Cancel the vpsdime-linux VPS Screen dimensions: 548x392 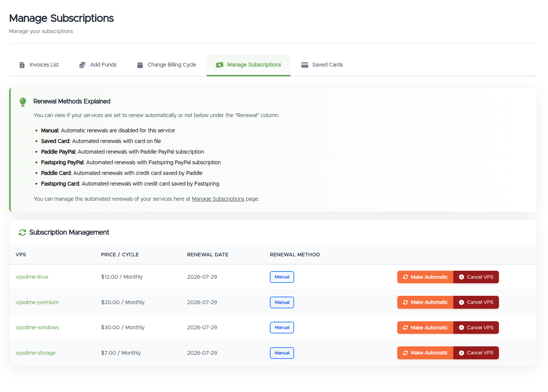pyautogui.click(x=476, y=277)
